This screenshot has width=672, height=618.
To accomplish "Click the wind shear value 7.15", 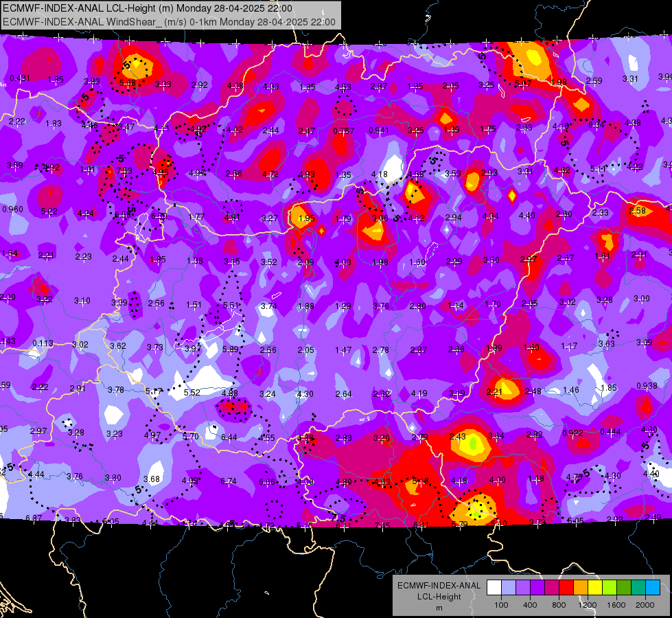I will click(x=382, y=525).
